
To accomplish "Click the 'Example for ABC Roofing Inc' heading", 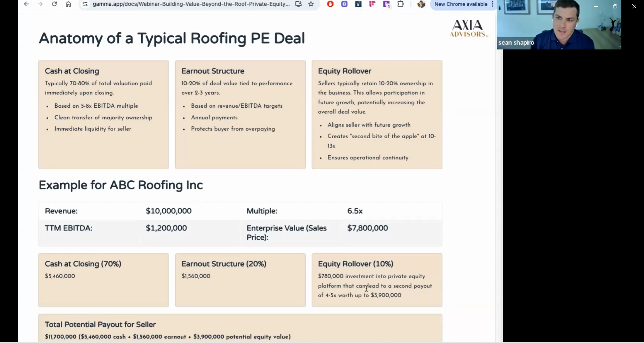I will click(121, 185).
